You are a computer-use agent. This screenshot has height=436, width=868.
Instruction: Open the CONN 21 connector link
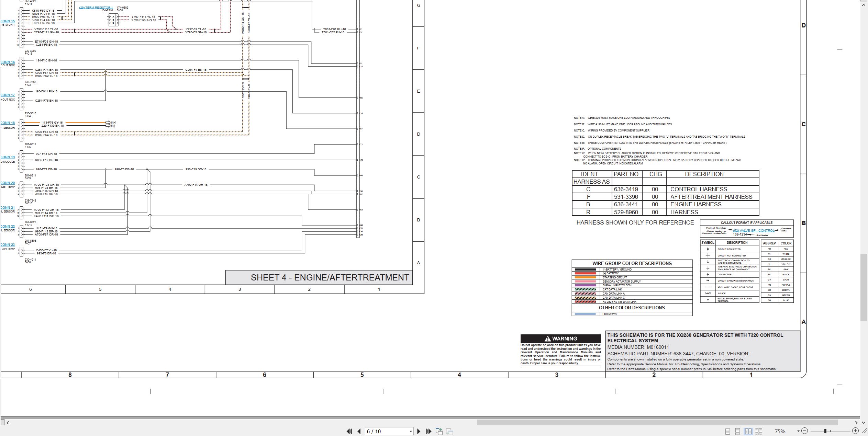point(8,208)
